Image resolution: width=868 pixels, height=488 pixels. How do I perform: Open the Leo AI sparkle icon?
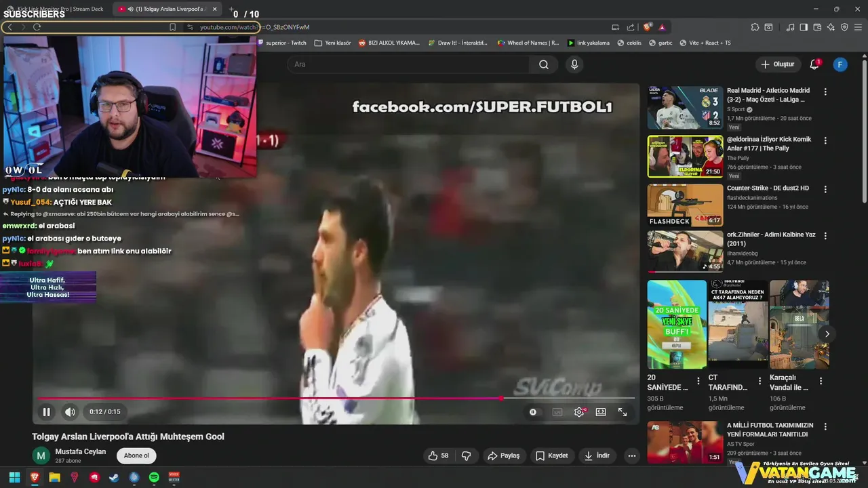tap(831, 27)
